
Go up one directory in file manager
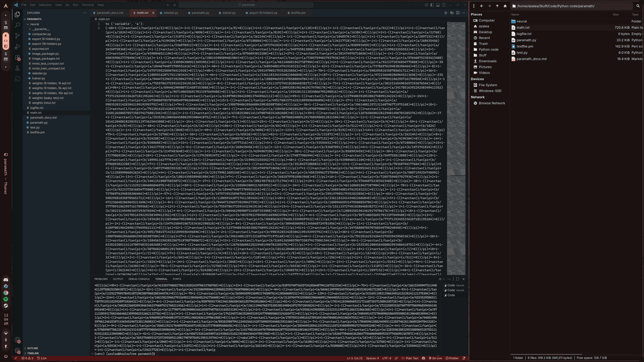pos(497,6)
